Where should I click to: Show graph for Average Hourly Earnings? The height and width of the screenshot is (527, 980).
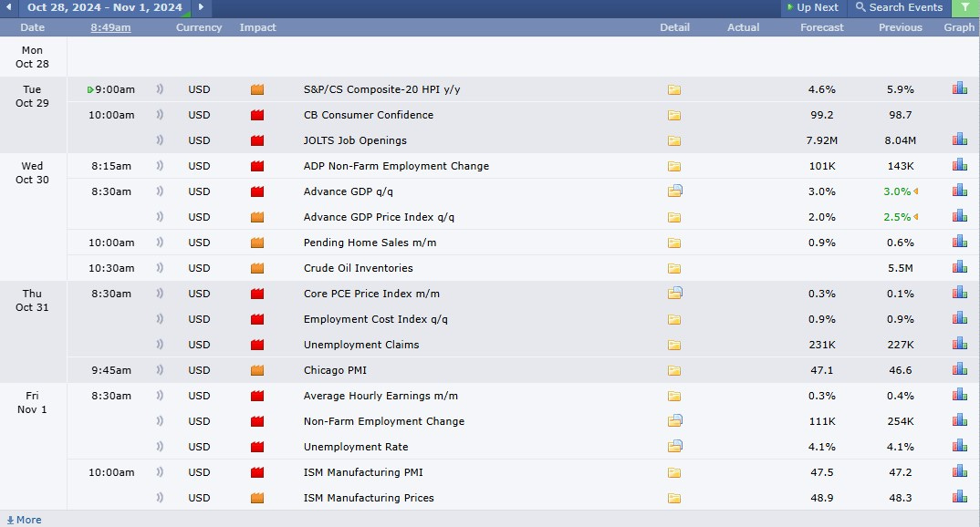[959, 395]
